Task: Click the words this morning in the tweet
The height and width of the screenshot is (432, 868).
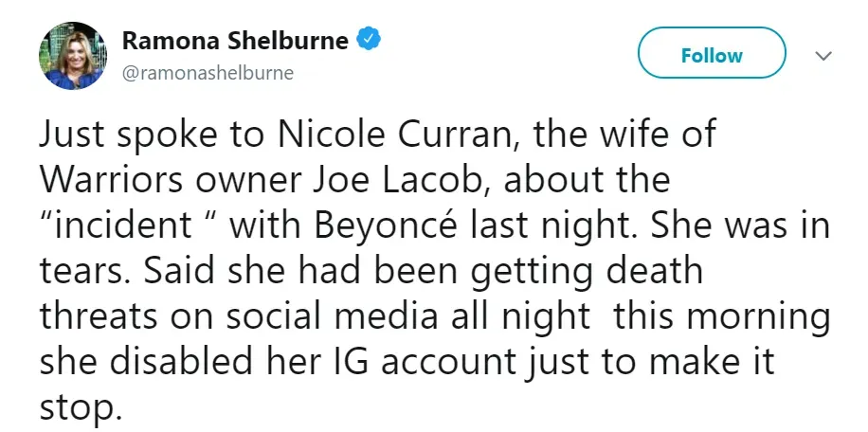Action: (x=722, y=317)
